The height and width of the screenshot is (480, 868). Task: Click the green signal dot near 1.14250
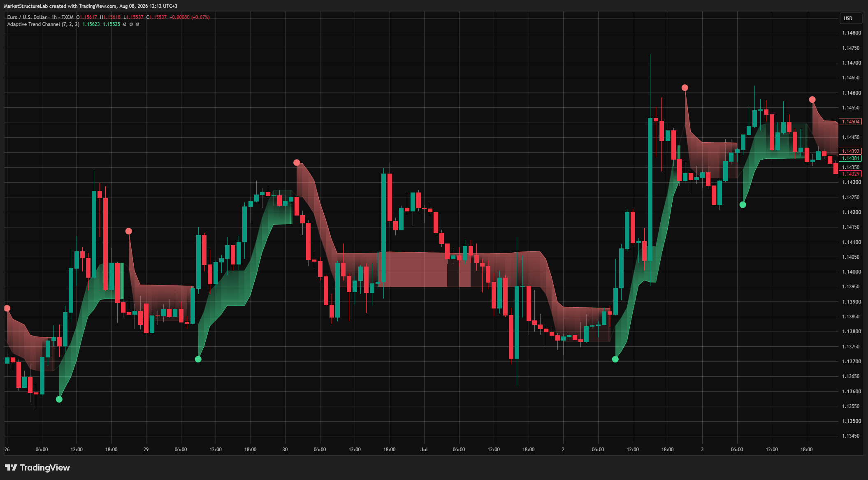click(743, 205)
